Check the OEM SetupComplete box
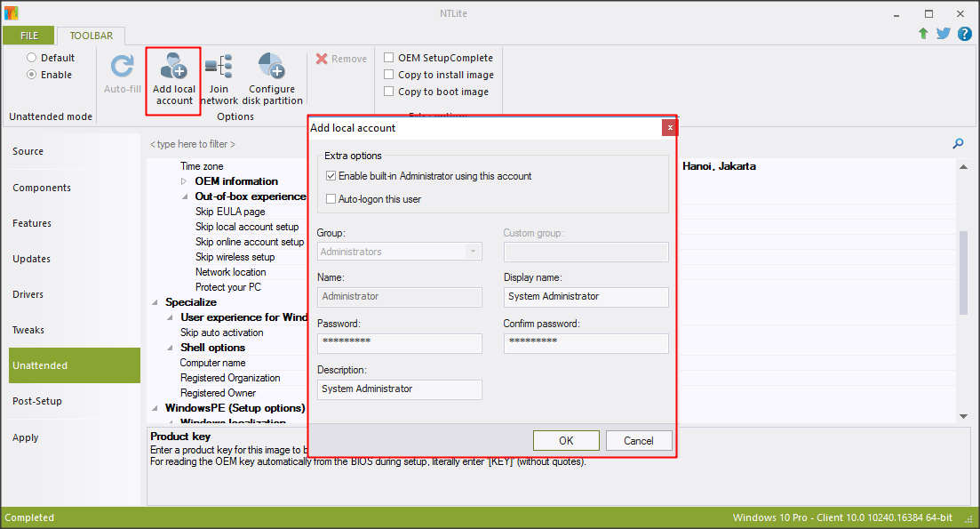The width and height of the screenshot is (980, 529). pos(389,58)
